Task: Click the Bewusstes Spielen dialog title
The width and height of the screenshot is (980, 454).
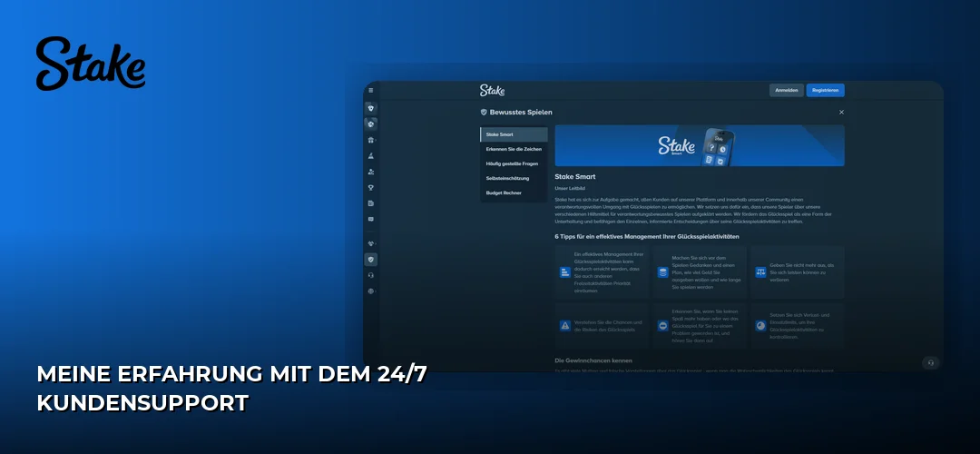Action: point(521,112)
